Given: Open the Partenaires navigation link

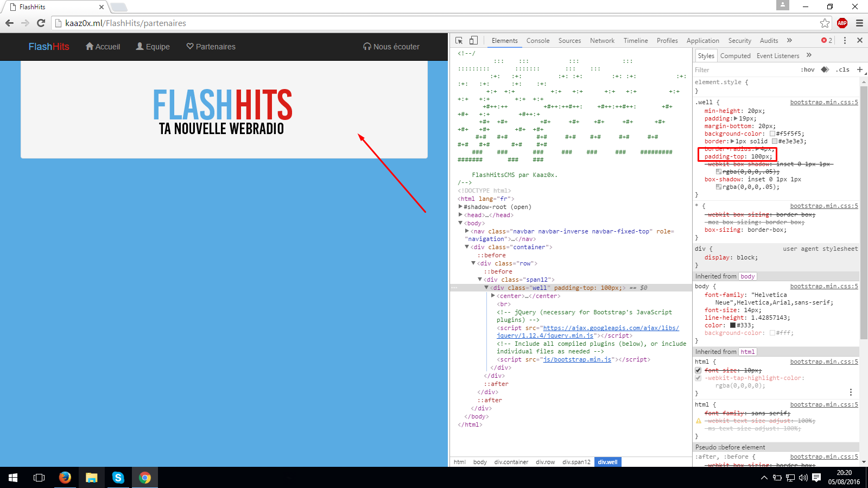Looking at the screenshot, I should [x=211, y=47].
